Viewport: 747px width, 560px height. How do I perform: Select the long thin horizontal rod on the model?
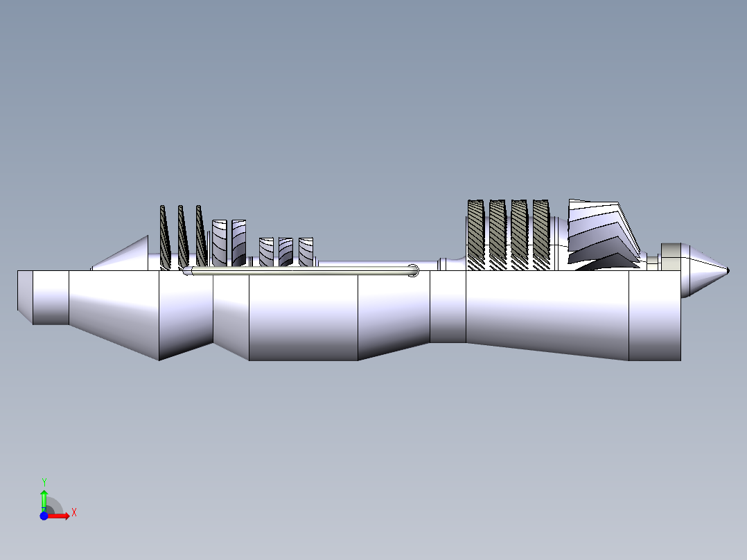point(301,271)
